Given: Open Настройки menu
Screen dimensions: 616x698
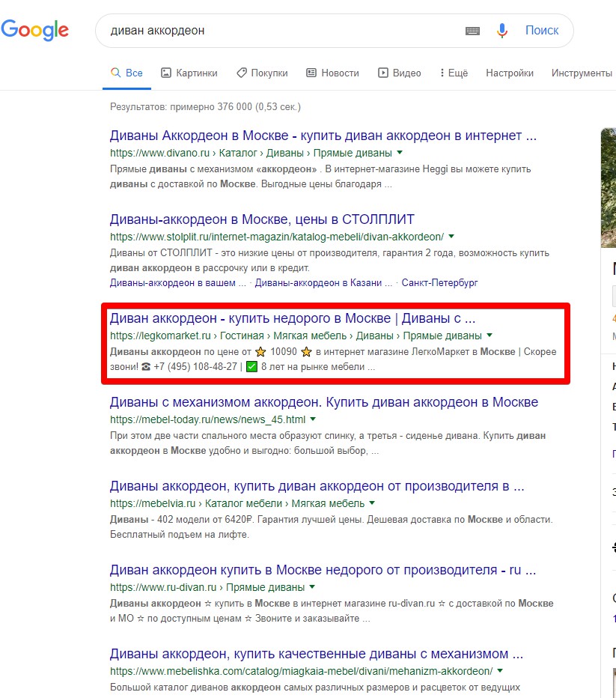Looking at the screenshot, I should pos(509,73).
